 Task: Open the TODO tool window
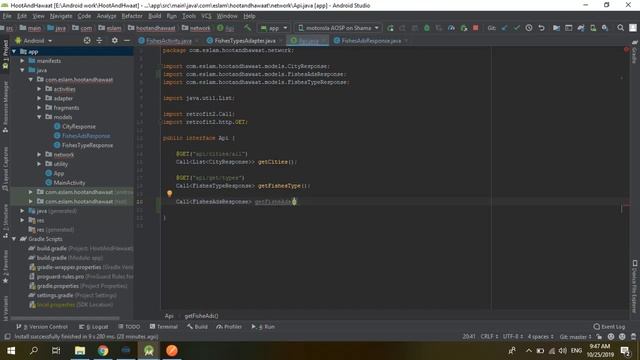point(129,327)
